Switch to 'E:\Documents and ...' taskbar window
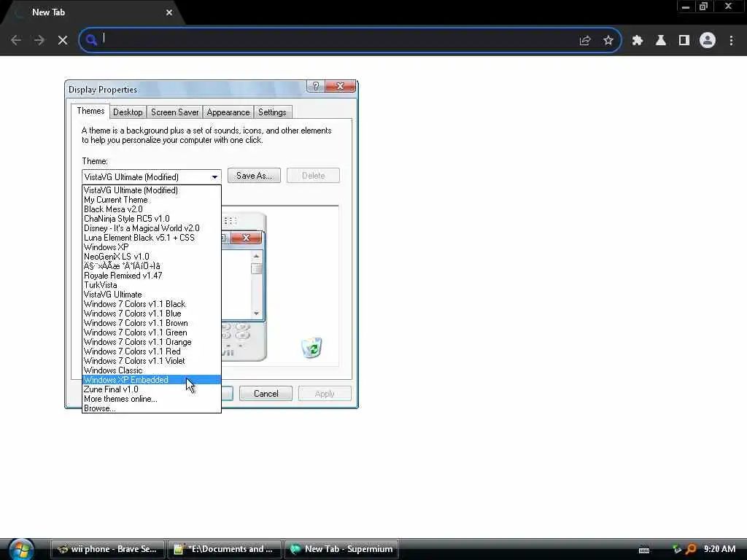747x560 pixels. [225, 549]
